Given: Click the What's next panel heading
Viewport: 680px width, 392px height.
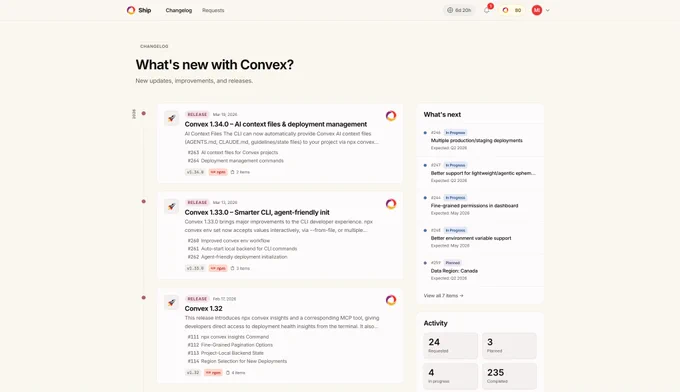Looking at the screenshot, I should [x=442, y=115].
